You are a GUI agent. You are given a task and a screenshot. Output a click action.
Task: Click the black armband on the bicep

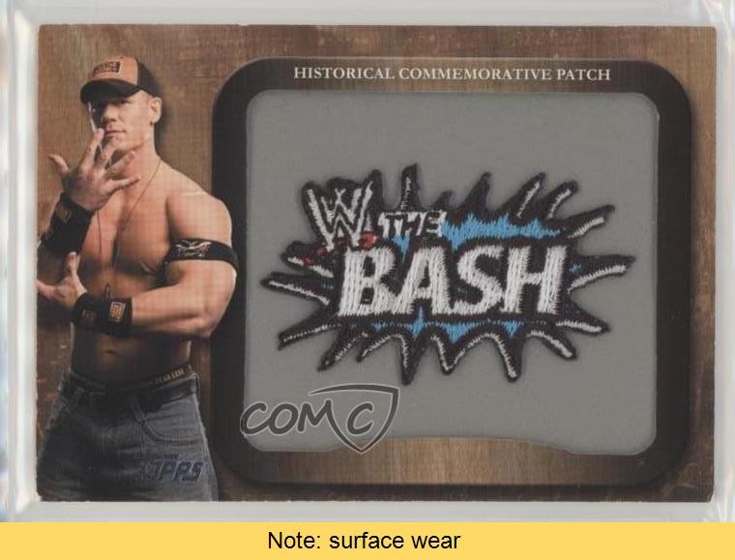[x=199, y=253]
